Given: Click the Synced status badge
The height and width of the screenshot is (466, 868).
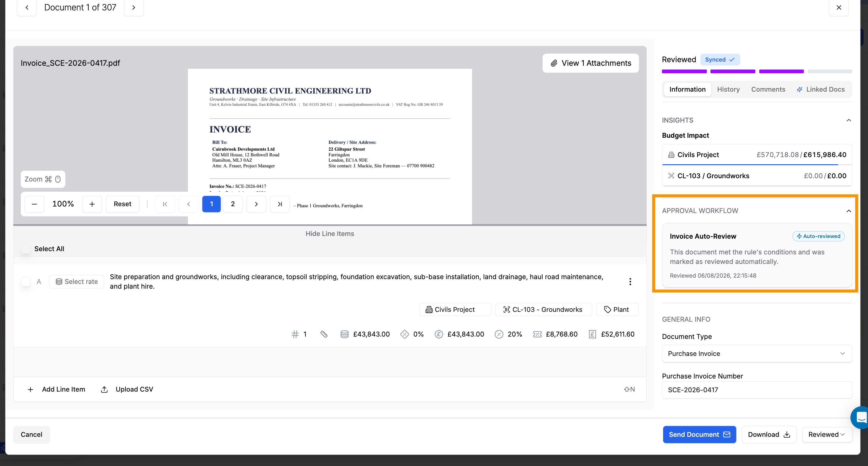Looking at the screenshot, I should pyautogui.click(x=720, y=60).
